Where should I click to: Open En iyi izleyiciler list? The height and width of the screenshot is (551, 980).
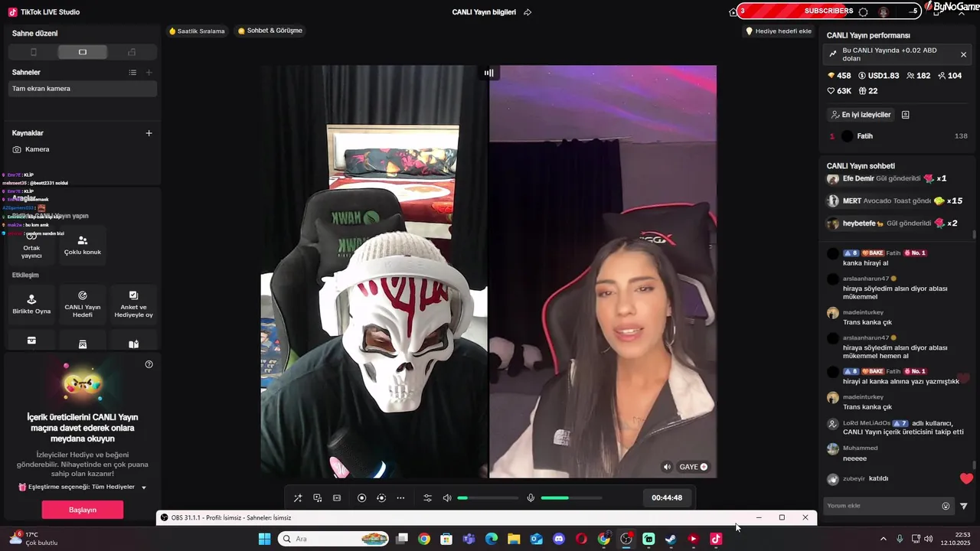pyautogui.click(x=861, y=115)
